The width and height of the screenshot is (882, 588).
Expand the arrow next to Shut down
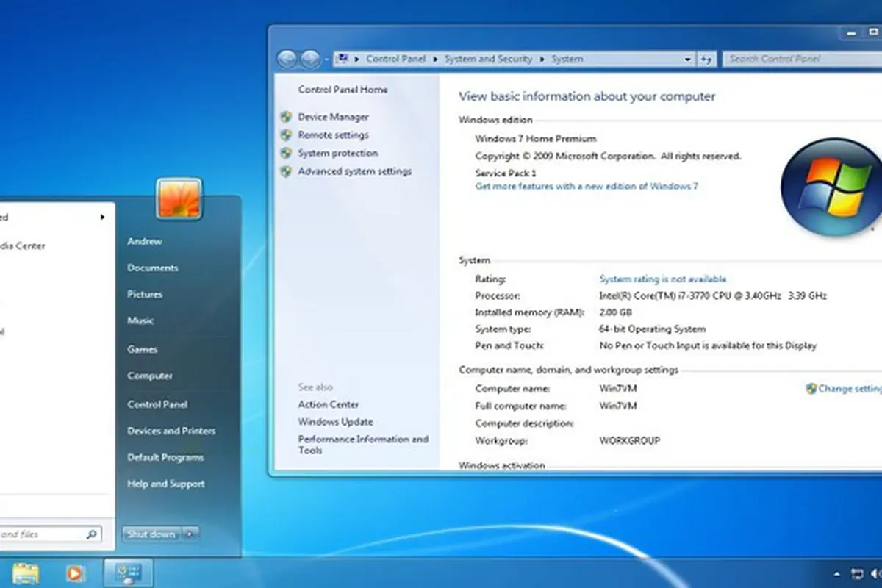click(190, 534)
